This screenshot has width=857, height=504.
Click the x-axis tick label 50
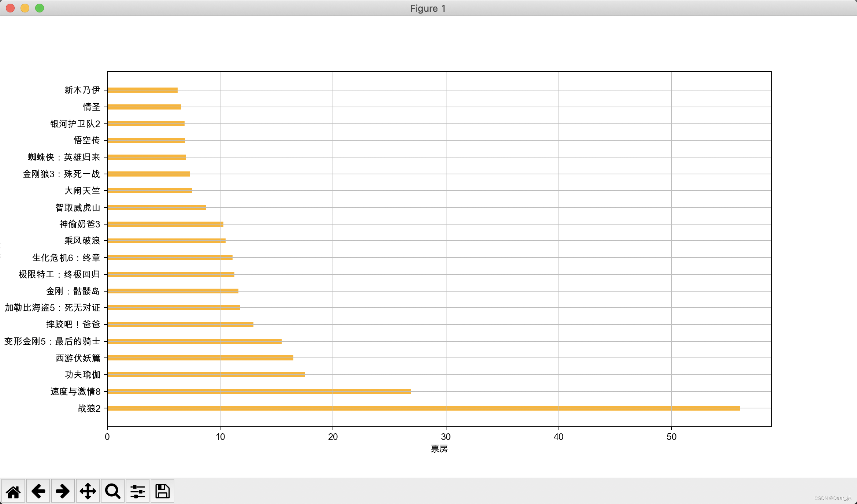coord(671,437)
